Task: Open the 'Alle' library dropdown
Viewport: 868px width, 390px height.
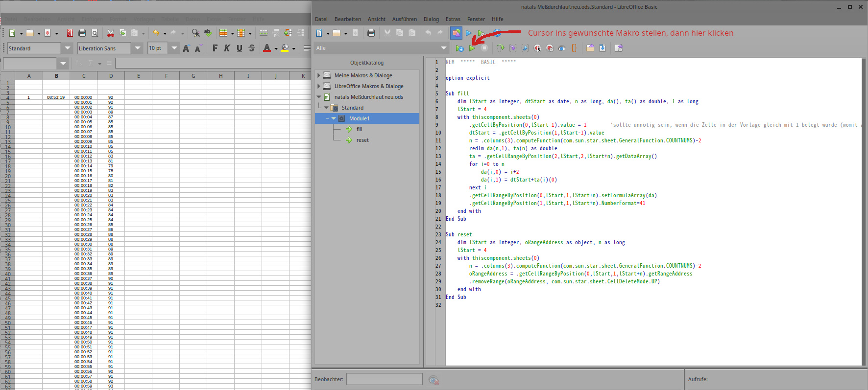Action: [444, 48]
